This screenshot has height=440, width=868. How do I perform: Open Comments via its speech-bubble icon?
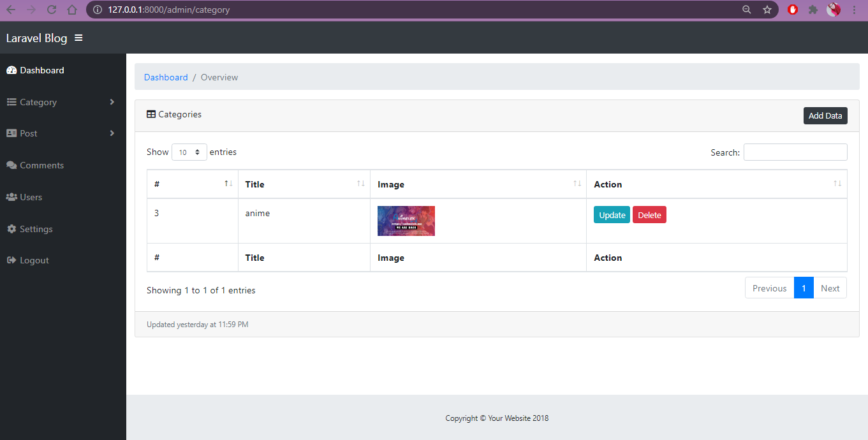[11, 165]
